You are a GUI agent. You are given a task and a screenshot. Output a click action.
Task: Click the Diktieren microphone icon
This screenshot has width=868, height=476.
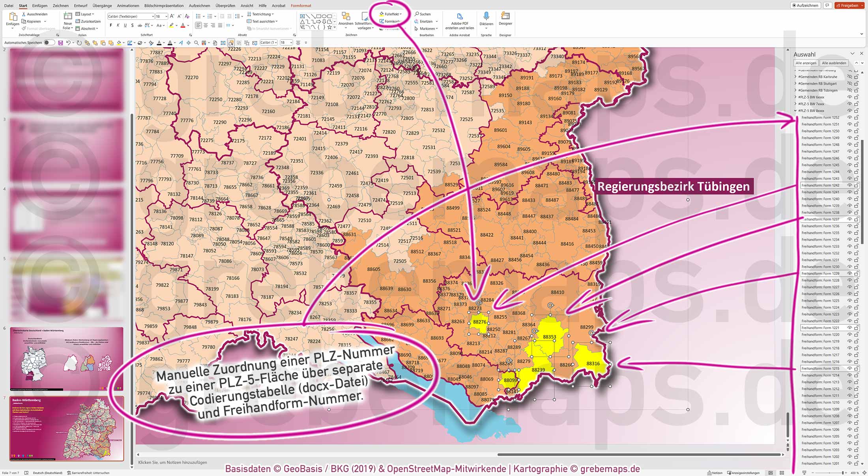[x=486, y=16]
